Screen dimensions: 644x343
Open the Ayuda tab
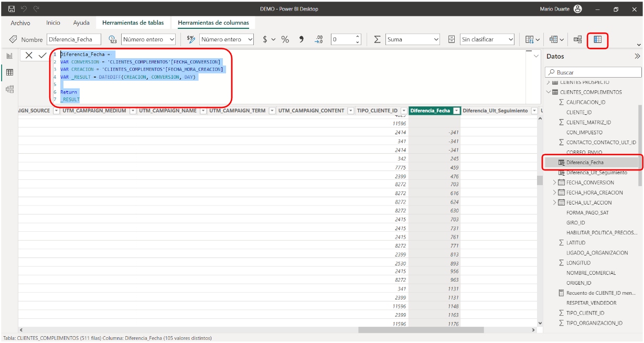click(81, 23)
